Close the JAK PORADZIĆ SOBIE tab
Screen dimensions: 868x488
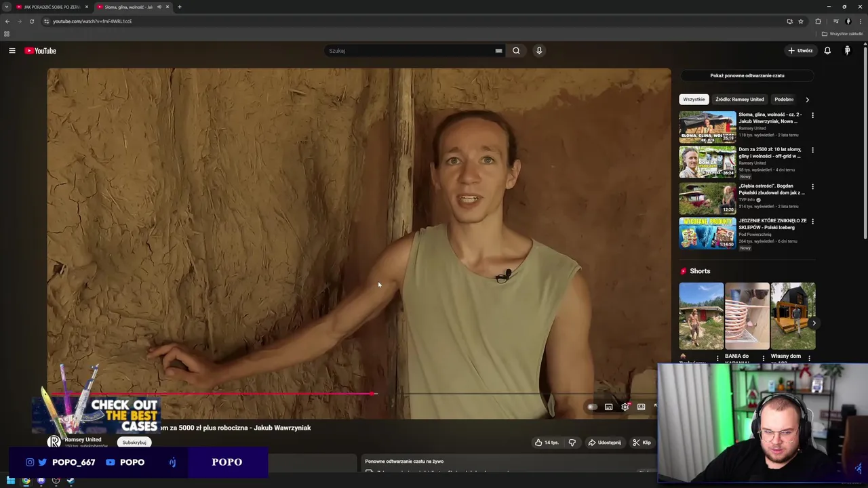(x=87, y=7)
